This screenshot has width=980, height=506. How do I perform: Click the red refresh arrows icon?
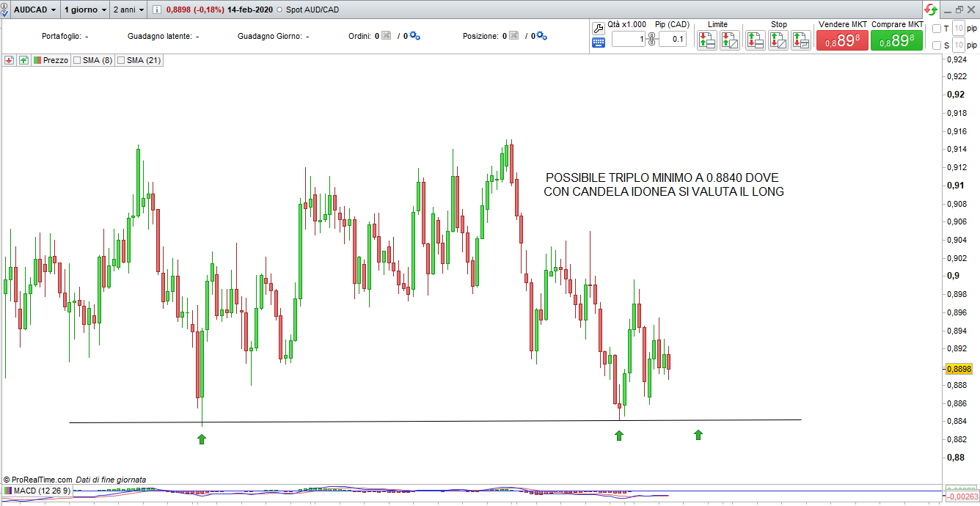[x=930, y=10]
